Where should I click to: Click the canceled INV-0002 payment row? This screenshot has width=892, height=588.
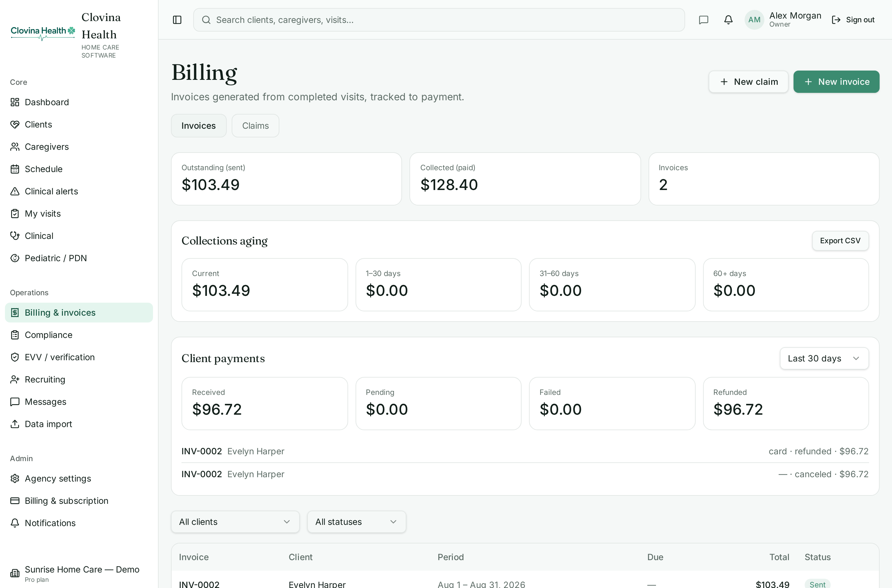coord(525,474)
